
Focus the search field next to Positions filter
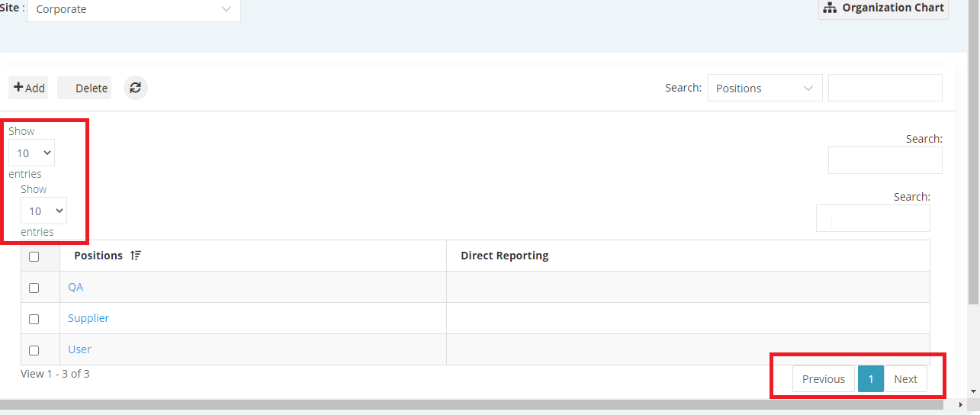(885, 88)
